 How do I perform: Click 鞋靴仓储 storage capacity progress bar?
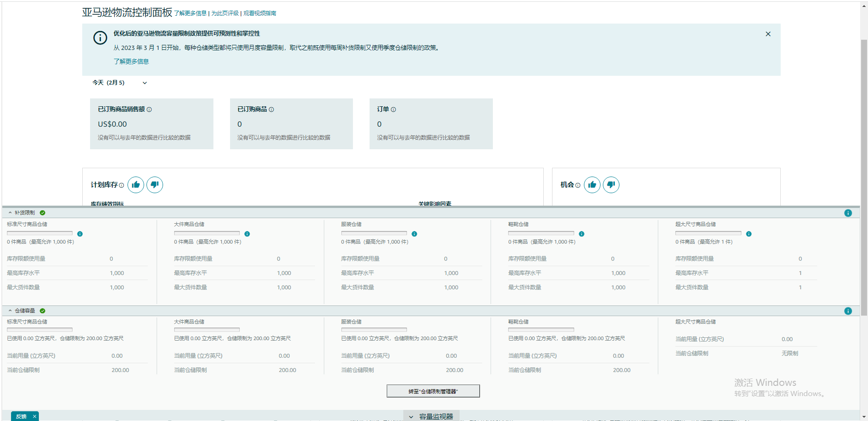(x=541, y=330)
